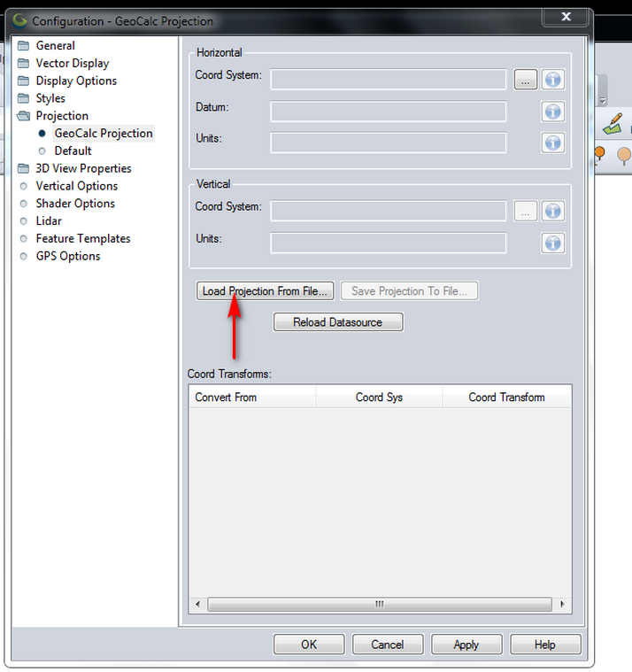
Task: Go to the Styles section
Action: tap(50, 98)
